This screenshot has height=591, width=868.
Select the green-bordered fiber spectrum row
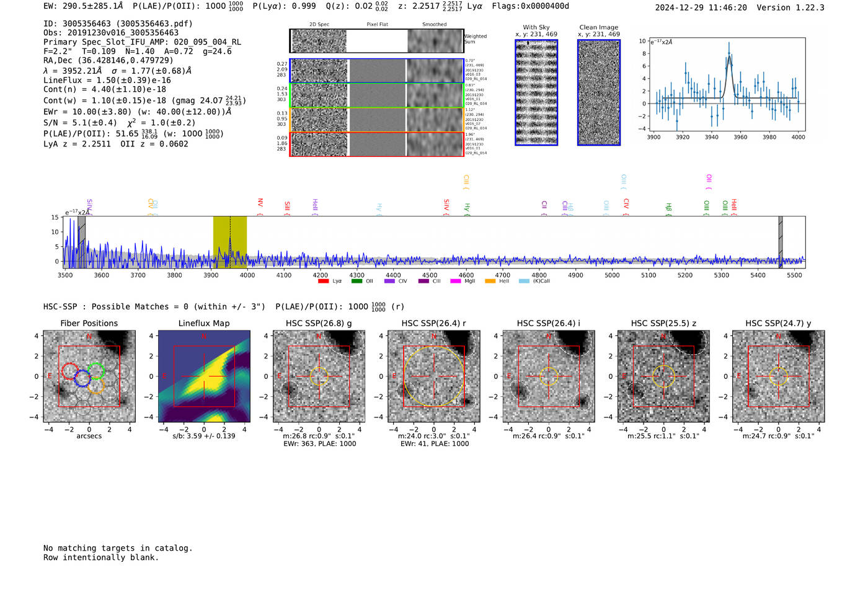click(x=376, y=95)
